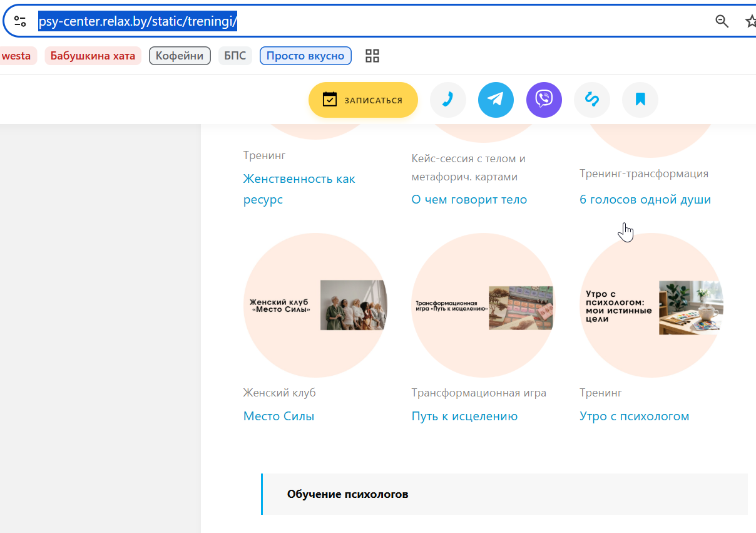Open the site information icon in address bar

[x=20, y=22]
